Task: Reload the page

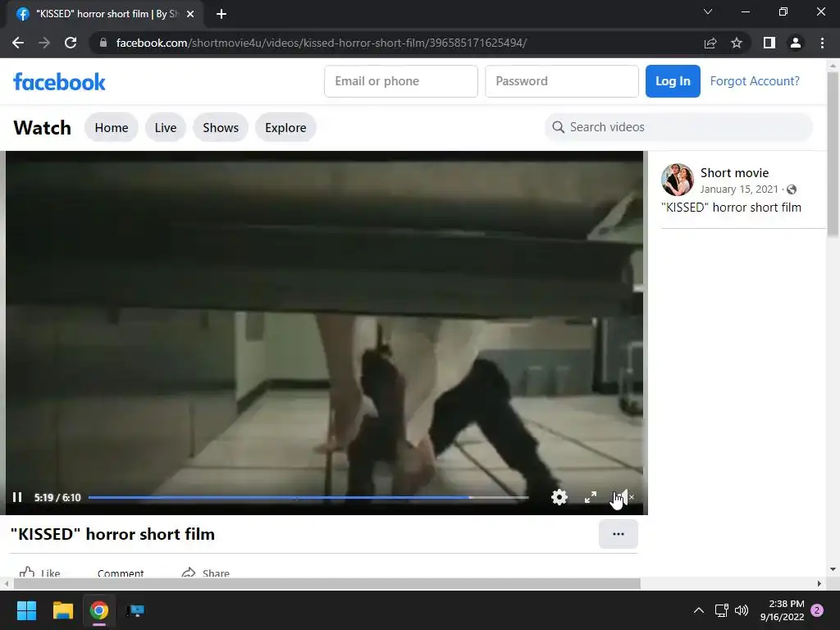Action: coord(71,43)
